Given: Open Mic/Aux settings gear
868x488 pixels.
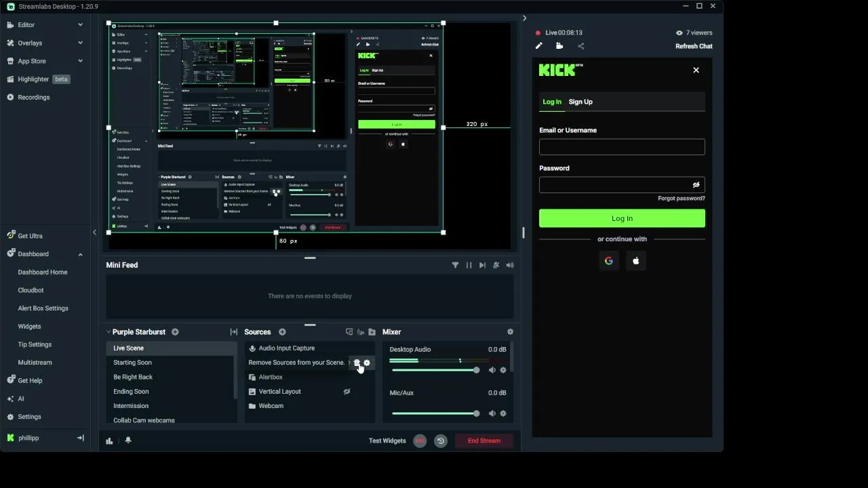Looking at the screenshot, I should tap(502, 413).
